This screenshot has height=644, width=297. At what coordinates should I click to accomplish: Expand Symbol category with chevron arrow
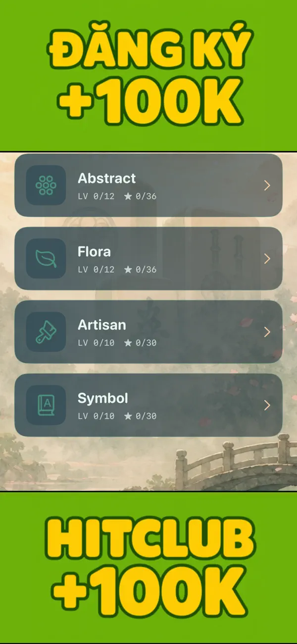pyautogui.click(x=267, y=406)
